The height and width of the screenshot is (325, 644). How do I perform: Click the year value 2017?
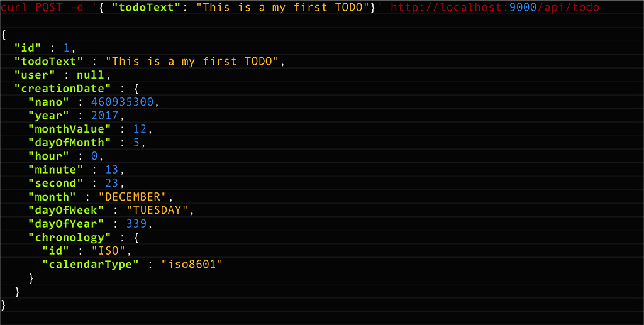point(105,116)
